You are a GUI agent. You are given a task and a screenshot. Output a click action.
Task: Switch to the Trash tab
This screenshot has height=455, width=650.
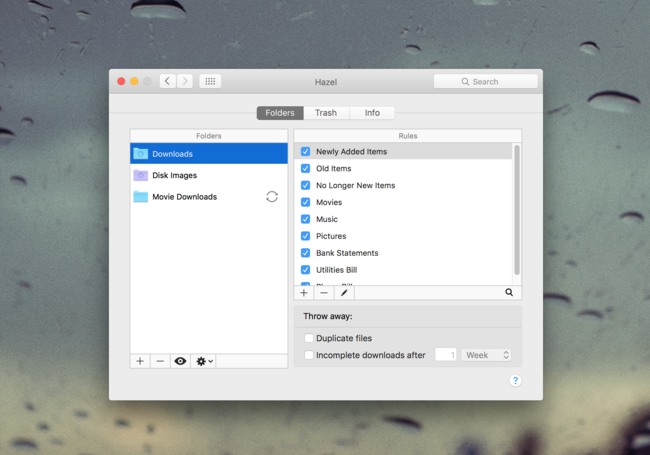click(x=326, y=113)
